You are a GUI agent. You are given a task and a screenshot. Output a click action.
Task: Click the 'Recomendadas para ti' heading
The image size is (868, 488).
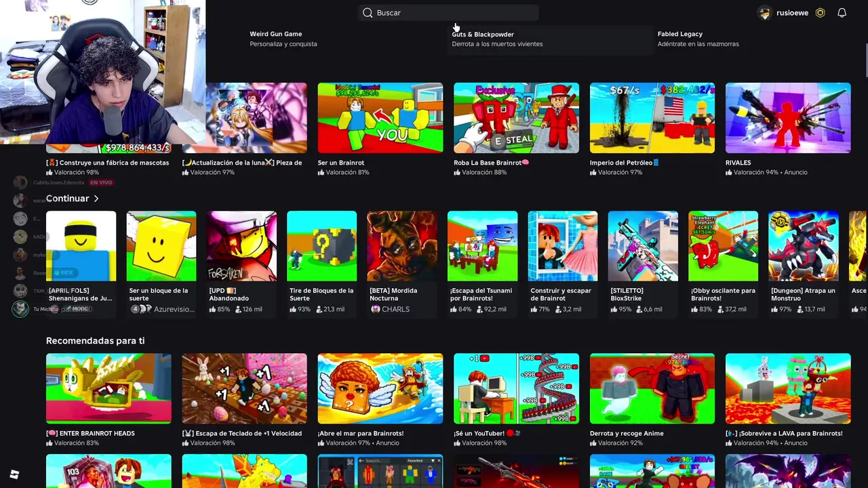click(95, 341)
